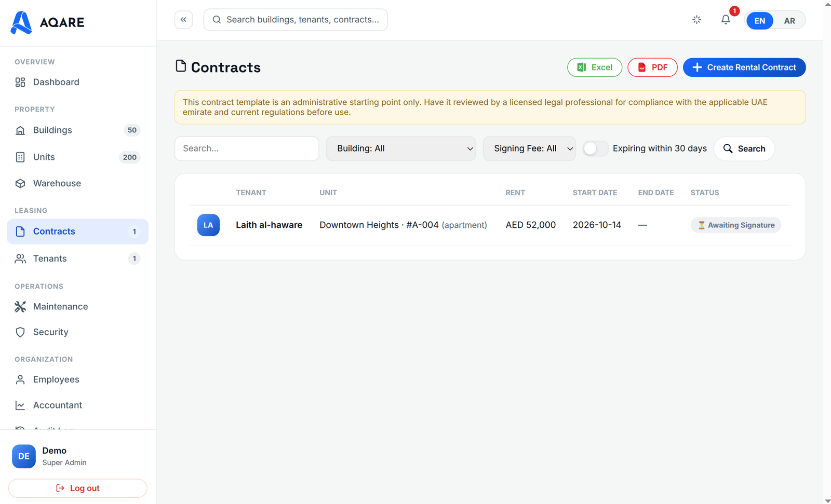Focus global search buildings, tenants, contracts field
The width and height of the screenshot is (831, 504).
[296, 20]
